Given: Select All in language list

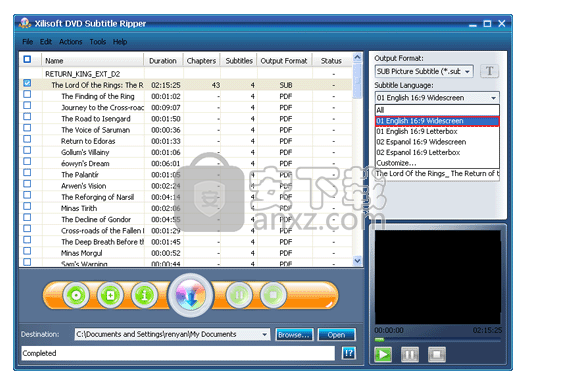Looking at the screenshot, I should click(437, 110).
